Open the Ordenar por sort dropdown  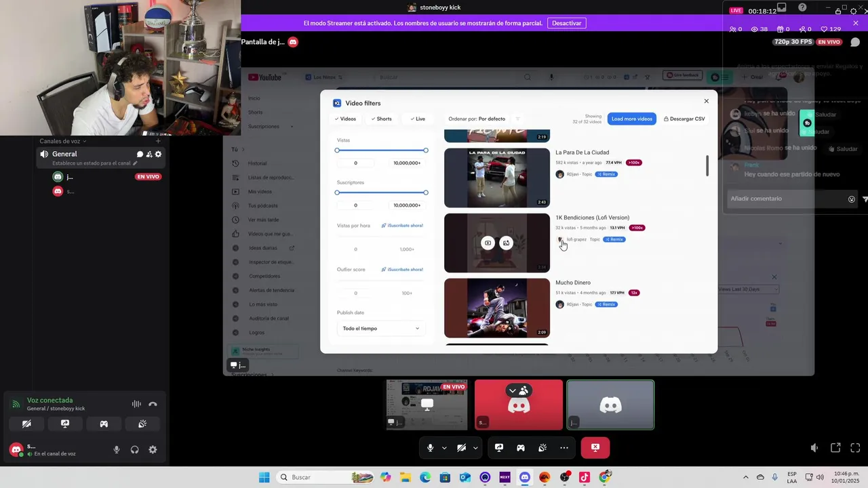click(477, 119)
